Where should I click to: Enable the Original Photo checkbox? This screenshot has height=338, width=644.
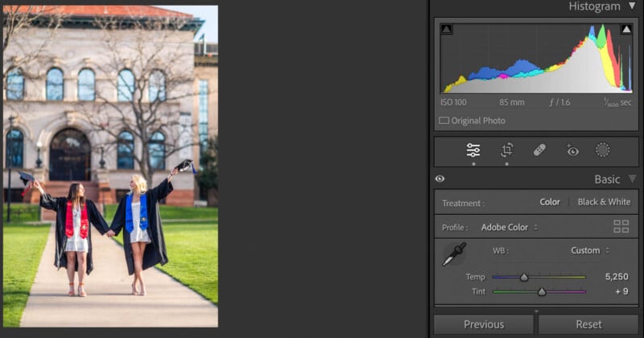444,121
